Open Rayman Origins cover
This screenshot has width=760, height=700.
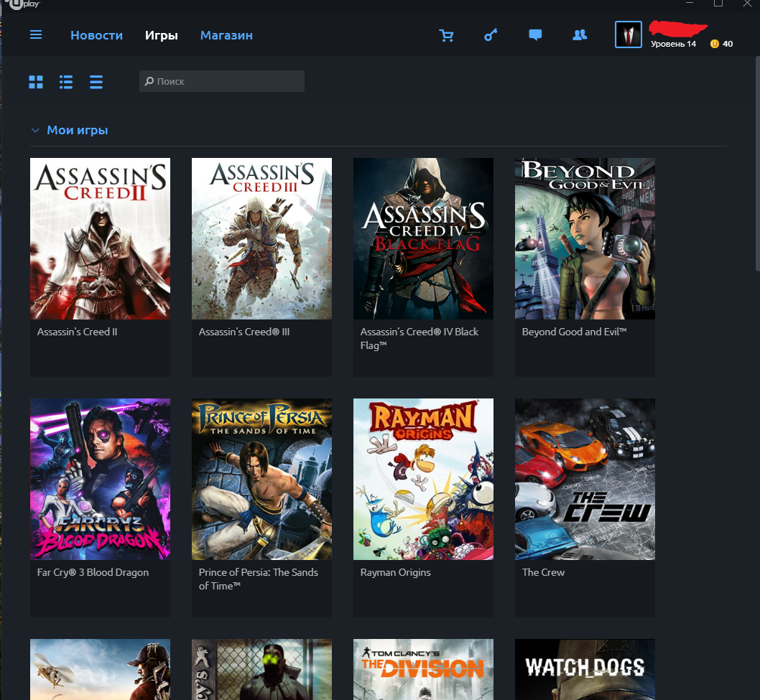[423, 479]
